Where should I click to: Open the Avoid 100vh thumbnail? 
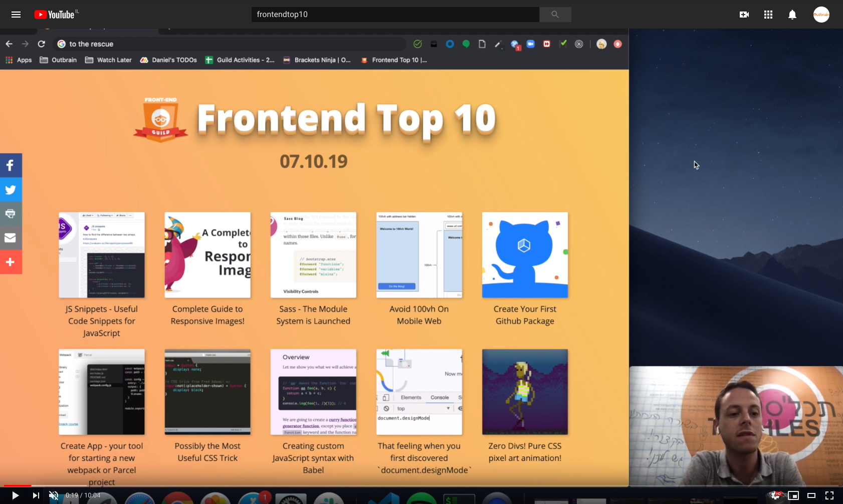pos(419,255)
